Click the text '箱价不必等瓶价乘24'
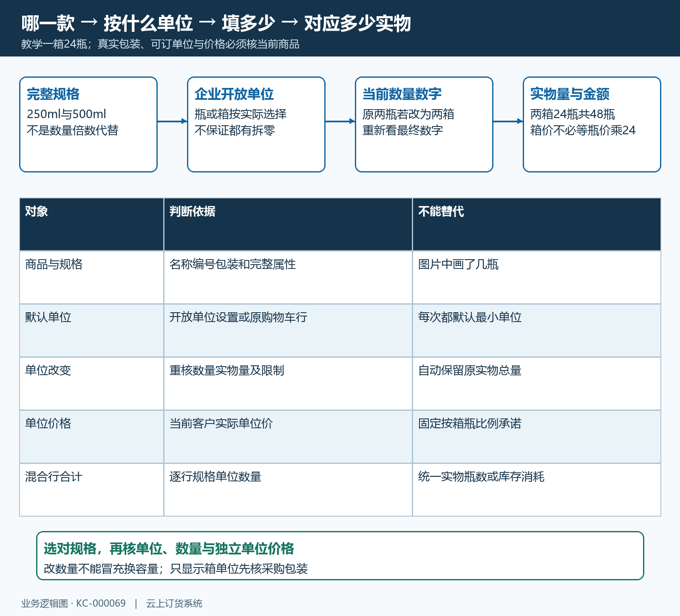This screenshot has height=616, width=680. [583, 130]
